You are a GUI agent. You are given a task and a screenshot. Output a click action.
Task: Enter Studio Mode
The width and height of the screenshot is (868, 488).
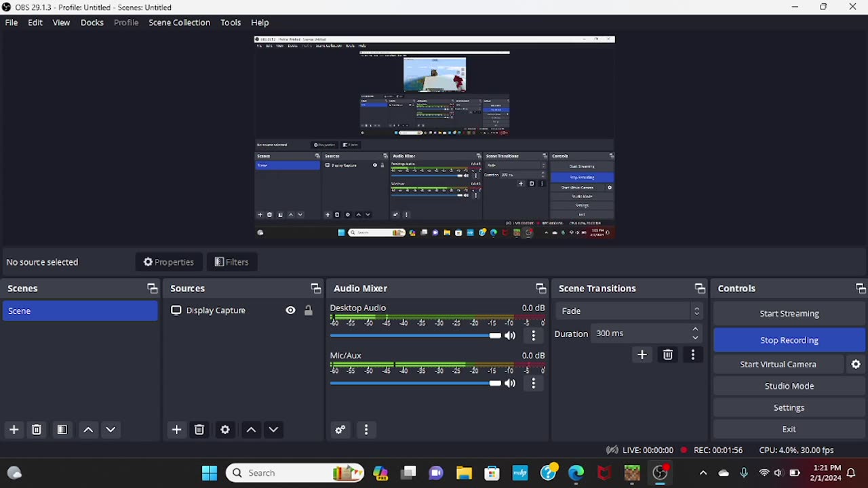[x=789, y=386]
